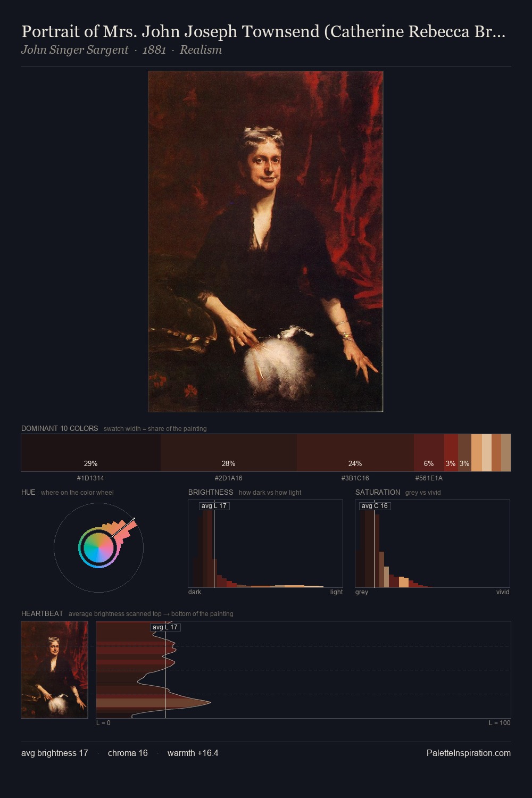Click the #561E1A hex code label
Image resolution: width=532 pixels, height=798 pixels.
429,478
